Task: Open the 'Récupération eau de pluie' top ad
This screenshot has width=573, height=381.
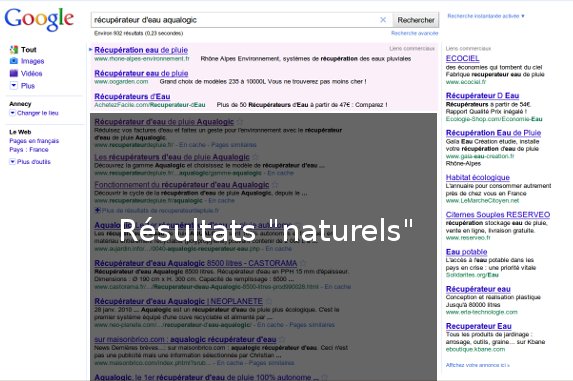Action: pos(141,50)
